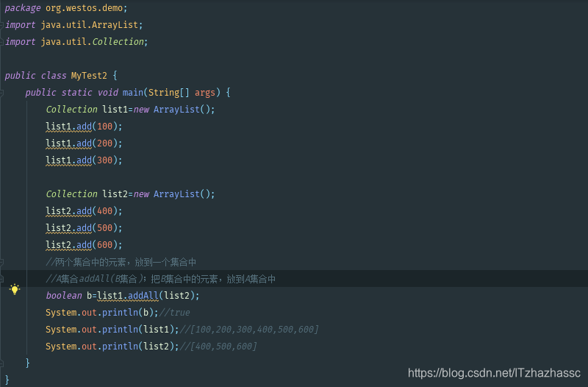Click the 'main' method name
588x387 pixels.
tap(133, 93)
